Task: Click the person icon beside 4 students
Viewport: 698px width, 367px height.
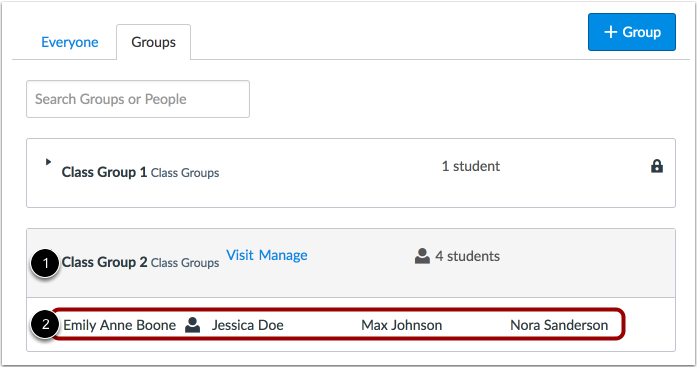Action: click(422, 256)
